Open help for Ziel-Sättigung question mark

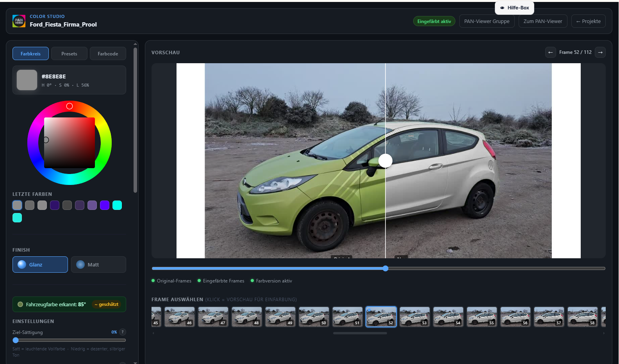[123, 332]
